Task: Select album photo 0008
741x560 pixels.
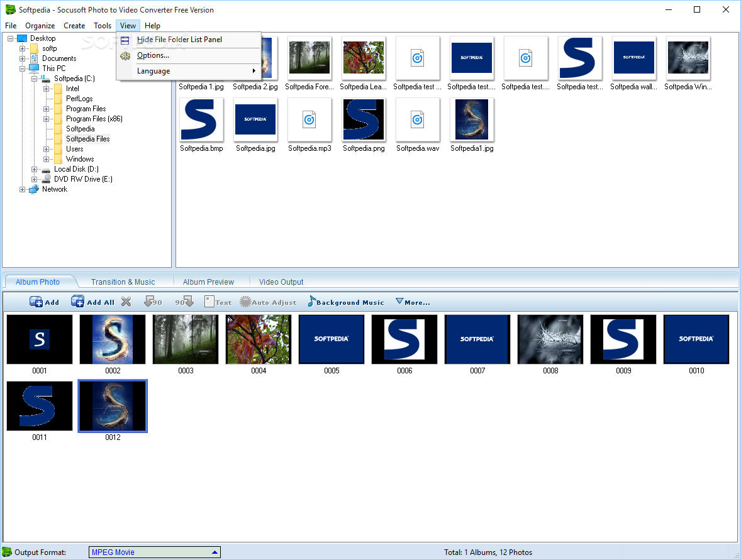Action: click(550, 339)
